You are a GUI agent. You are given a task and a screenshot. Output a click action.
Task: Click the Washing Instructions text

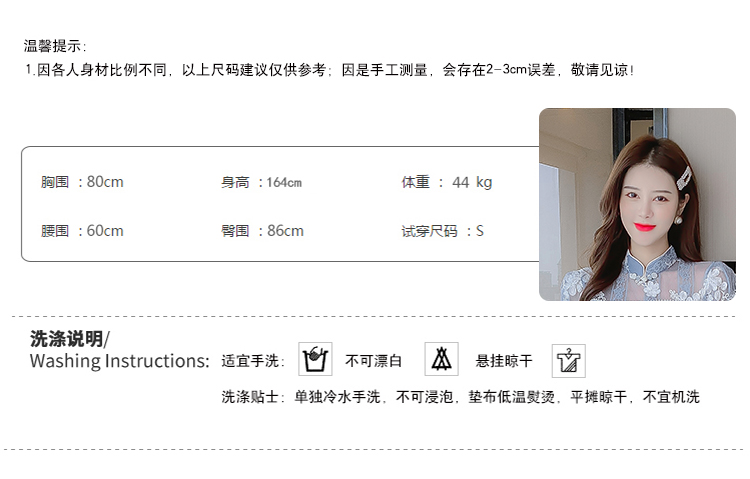click(x=120, y=361)
